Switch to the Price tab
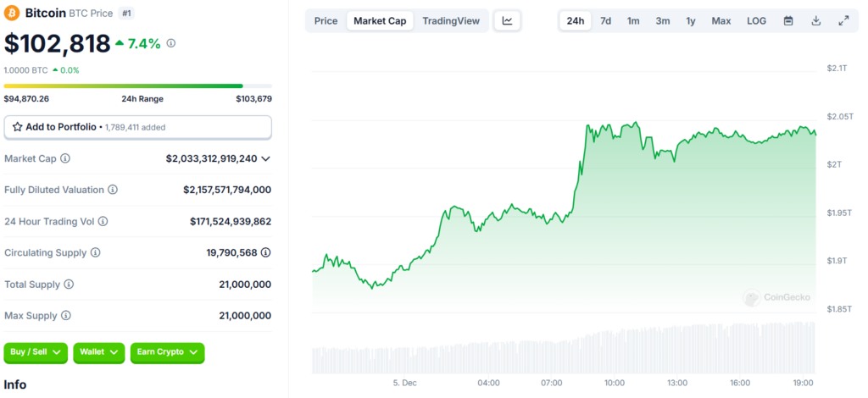868x398 pixels. (x=325, y=20)
